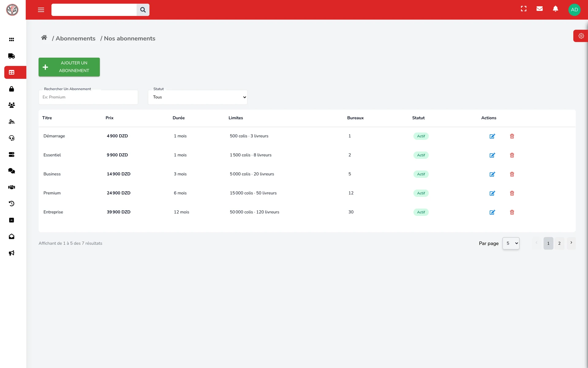The width and height of the screenshot is (588, 368).
Task: Click the app logo in the top-left corner
Action: (12, 10)
